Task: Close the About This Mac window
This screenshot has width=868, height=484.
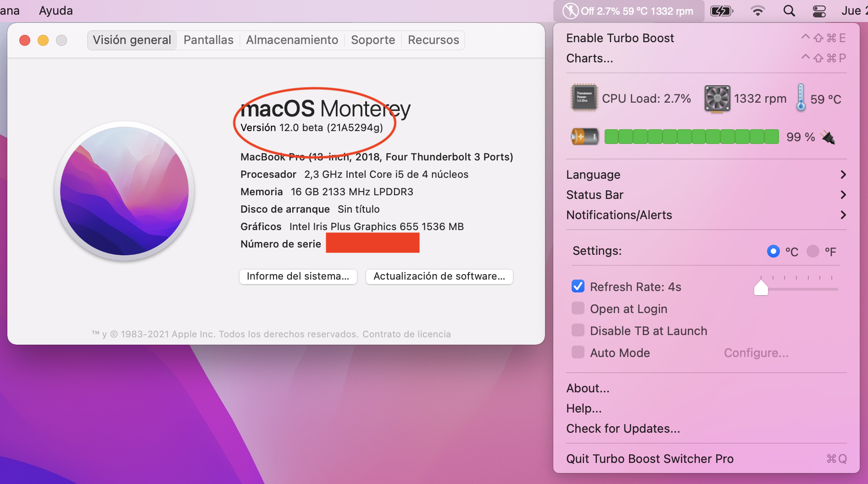Action: (x=25, y=40)
